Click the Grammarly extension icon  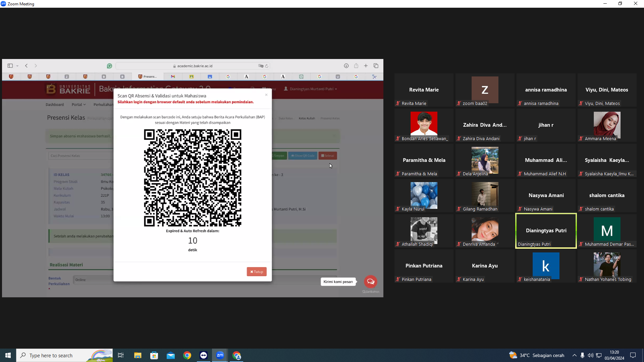tap(109, 66)
